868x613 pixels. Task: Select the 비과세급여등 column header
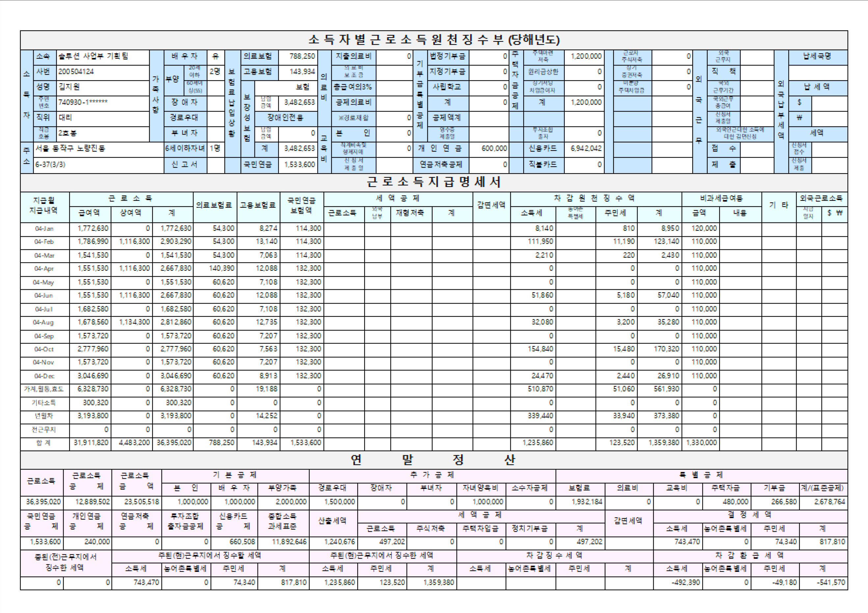pyautogui.click(x=722, y=199)
